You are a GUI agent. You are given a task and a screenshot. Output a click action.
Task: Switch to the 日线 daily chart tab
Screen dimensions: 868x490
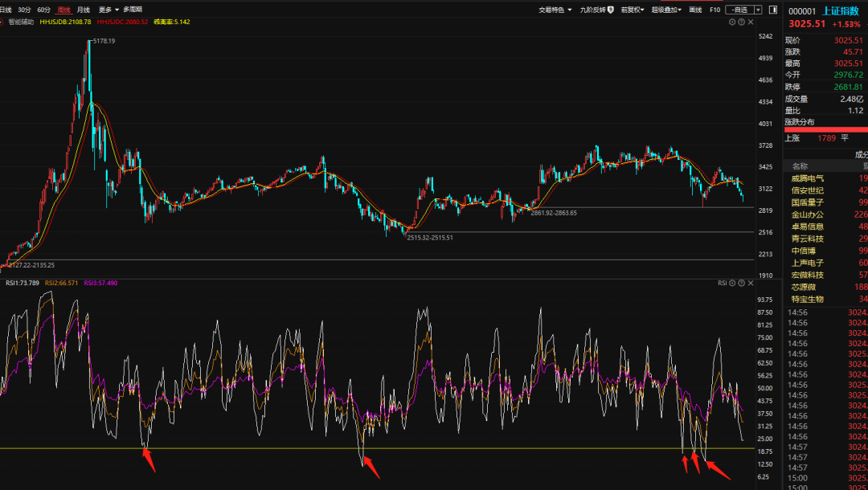[x=6, y=10]
